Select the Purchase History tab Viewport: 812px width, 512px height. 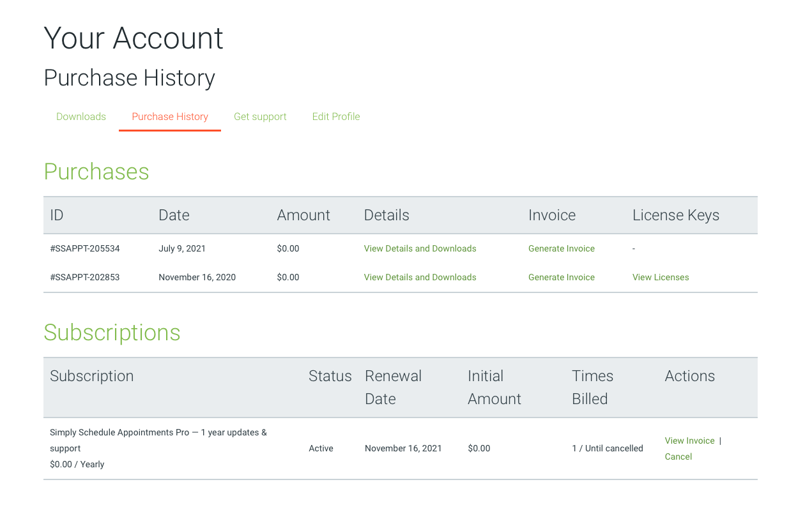(169, 116)
